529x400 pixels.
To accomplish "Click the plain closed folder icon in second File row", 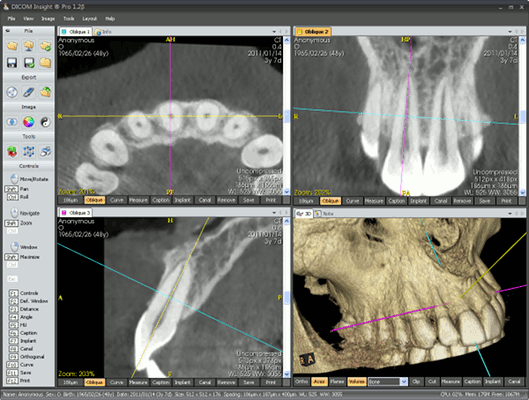I will [45, 62].
